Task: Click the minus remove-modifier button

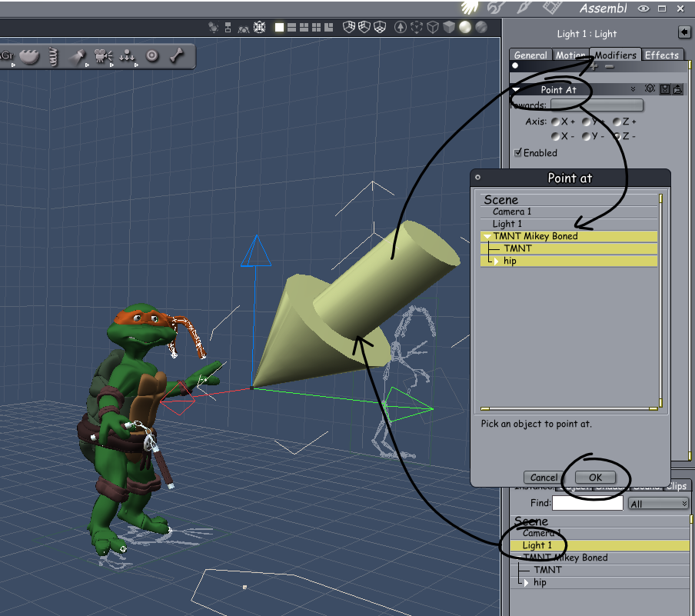Action: click(610, 67)
